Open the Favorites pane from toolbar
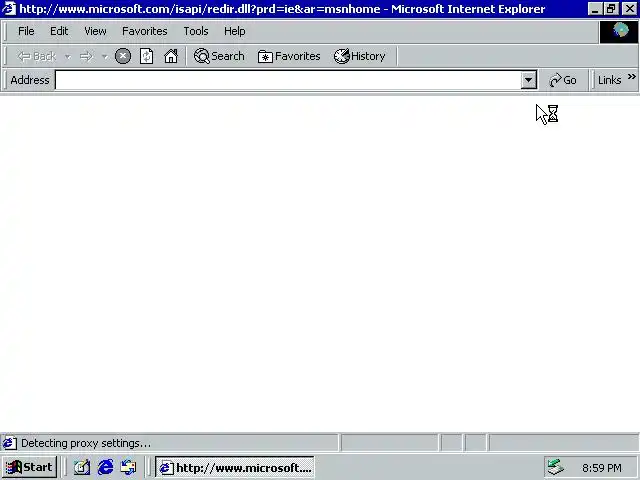Image resolution: width=640 pixels, height=480 pixels. 289,56
